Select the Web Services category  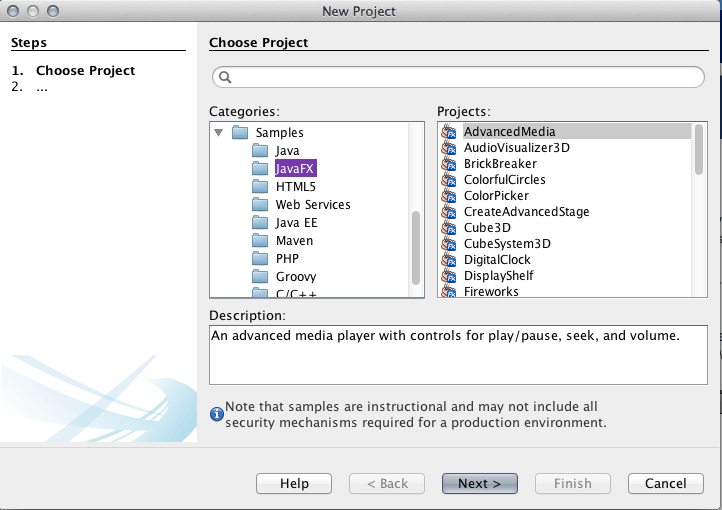[313, 205]
